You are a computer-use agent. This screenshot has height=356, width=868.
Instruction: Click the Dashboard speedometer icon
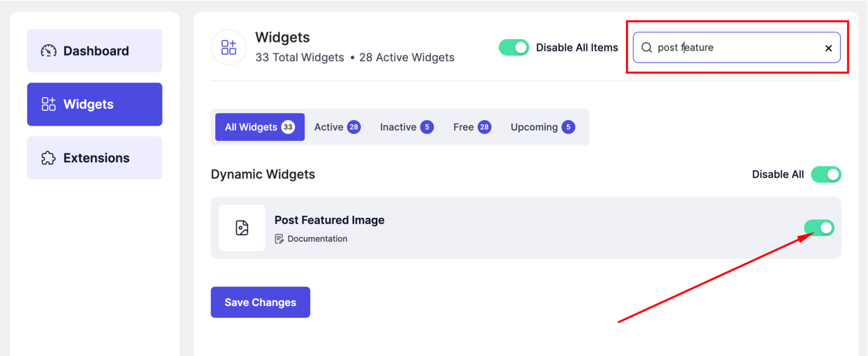pyautogui.click(x=49, y=51)
